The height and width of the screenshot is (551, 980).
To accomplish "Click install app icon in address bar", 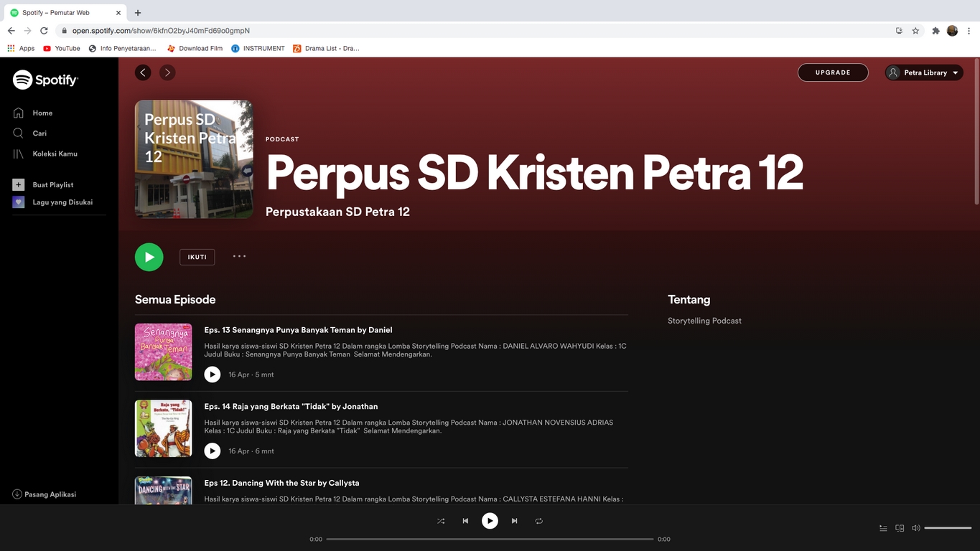I will (899, 31).
